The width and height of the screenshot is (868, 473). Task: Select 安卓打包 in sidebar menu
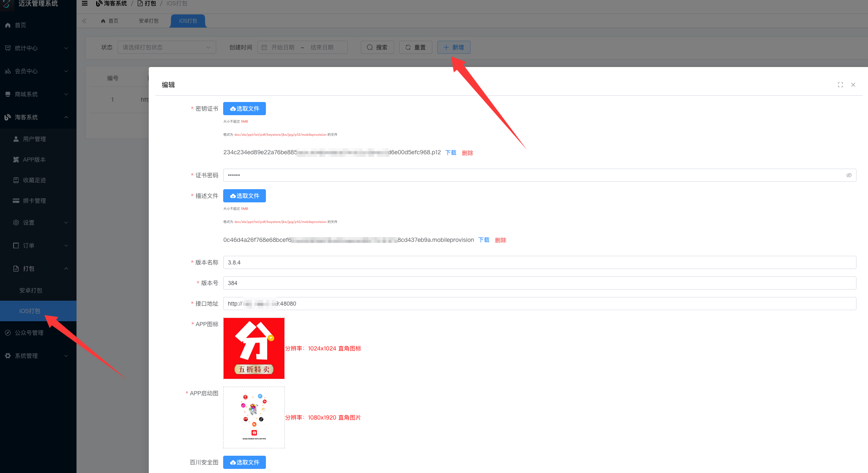pos(30,290)
